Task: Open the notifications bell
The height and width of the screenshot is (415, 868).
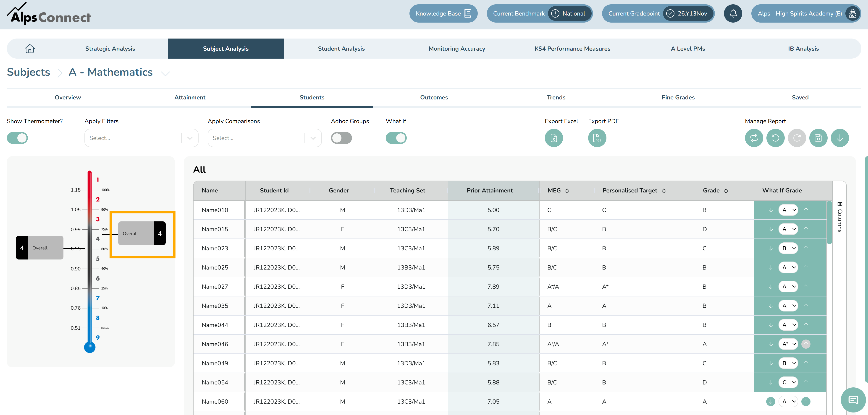Action: tap(733, 13)
